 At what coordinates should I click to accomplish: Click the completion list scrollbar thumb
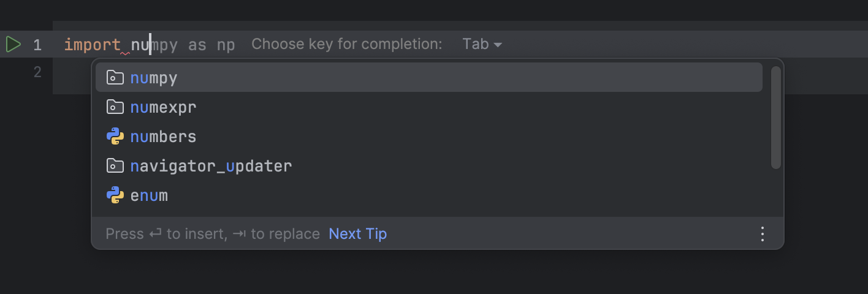(776, 118)
